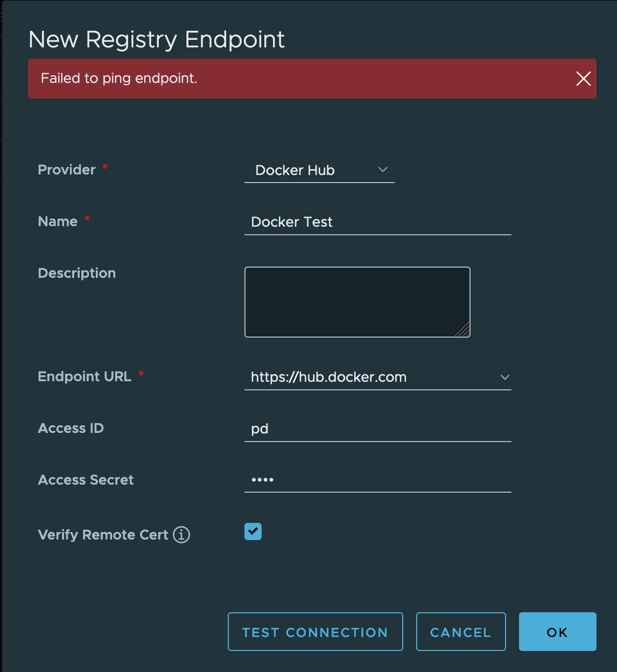The width and height of the screenshot is (617, 672).
Task: Click the Description box resize grip
Action: click(x=463, y=330)
